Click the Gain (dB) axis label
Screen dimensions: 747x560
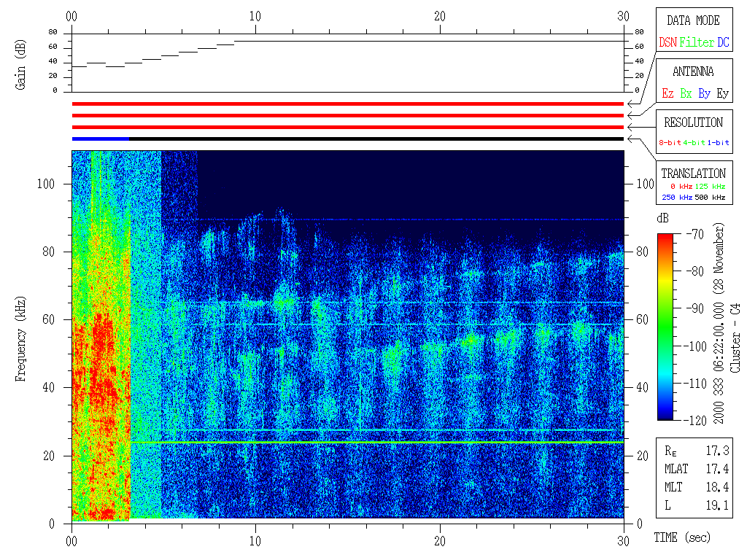tap(20, 63)
